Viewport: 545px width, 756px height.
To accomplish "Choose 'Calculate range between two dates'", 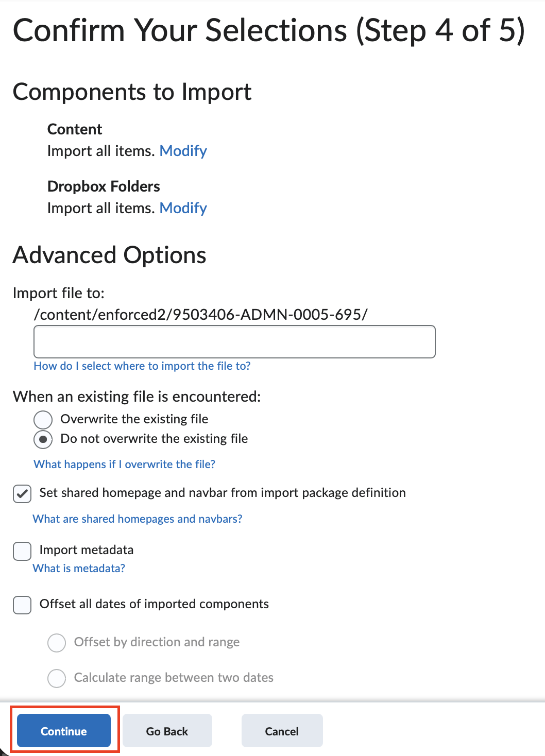I will click(x=57, y=678).
